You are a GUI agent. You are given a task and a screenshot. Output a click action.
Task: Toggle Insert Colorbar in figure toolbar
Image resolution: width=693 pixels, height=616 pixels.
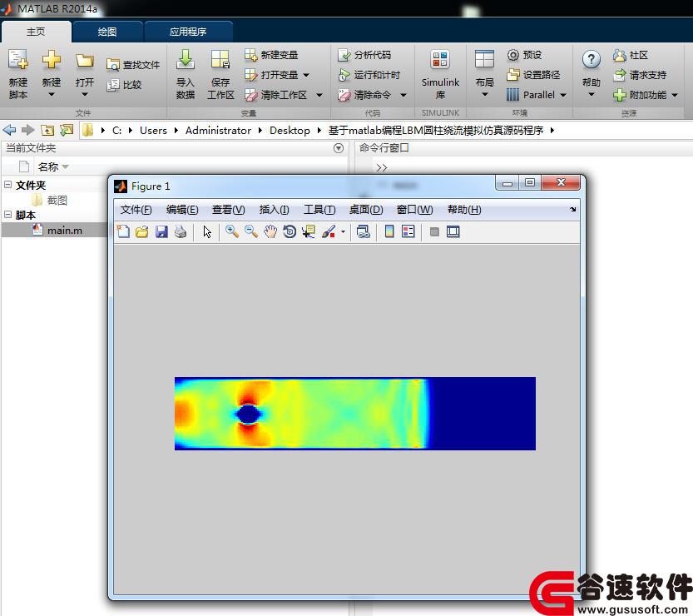(x=389, y=231)
